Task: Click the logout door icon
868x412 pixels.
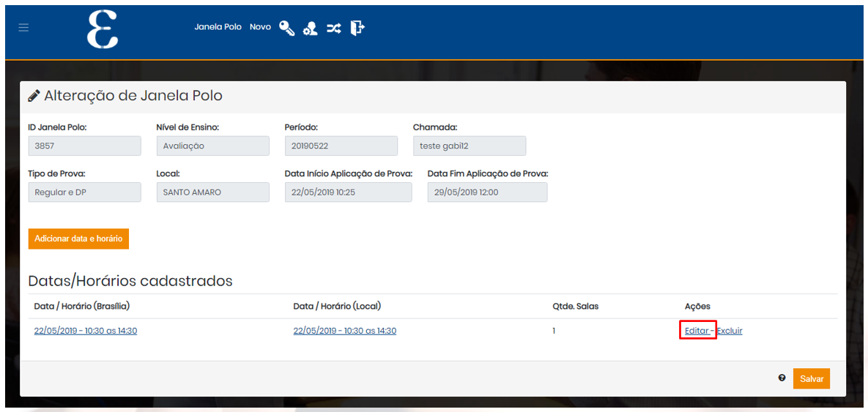Action: click(x=357, y=28)
